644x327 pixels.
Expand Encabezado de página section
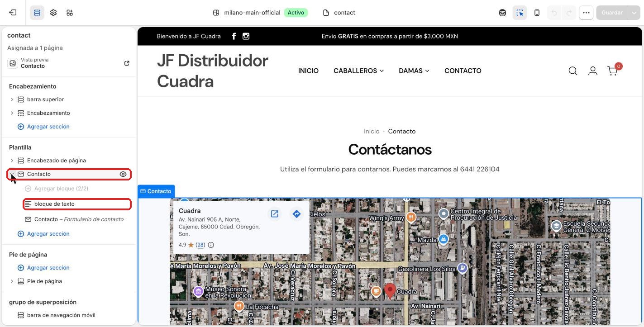coord(12,161)
